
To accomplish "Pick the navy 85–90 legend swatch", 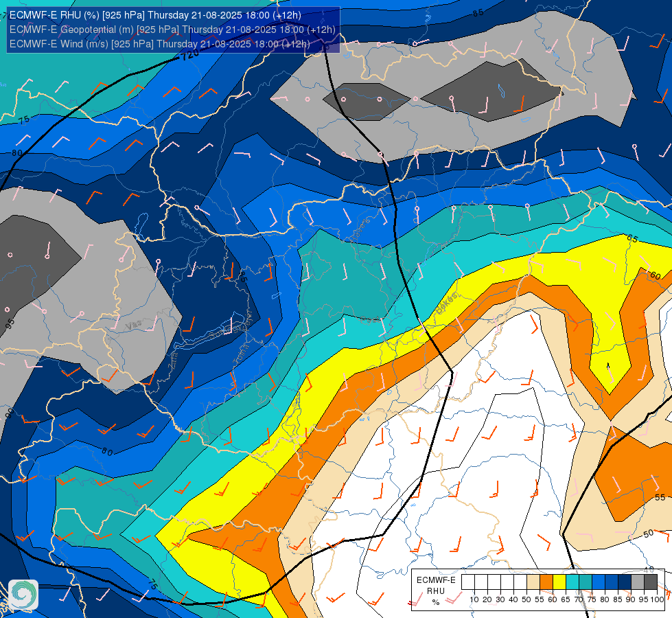I will (625, 582).
